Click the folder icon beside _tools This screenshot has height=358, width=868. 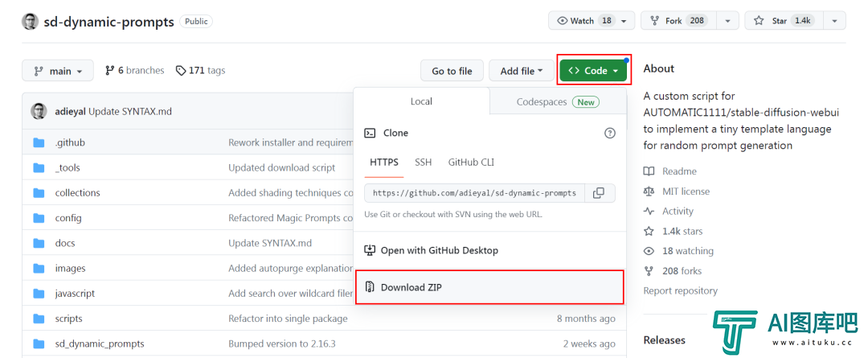(x=39, y=168)
